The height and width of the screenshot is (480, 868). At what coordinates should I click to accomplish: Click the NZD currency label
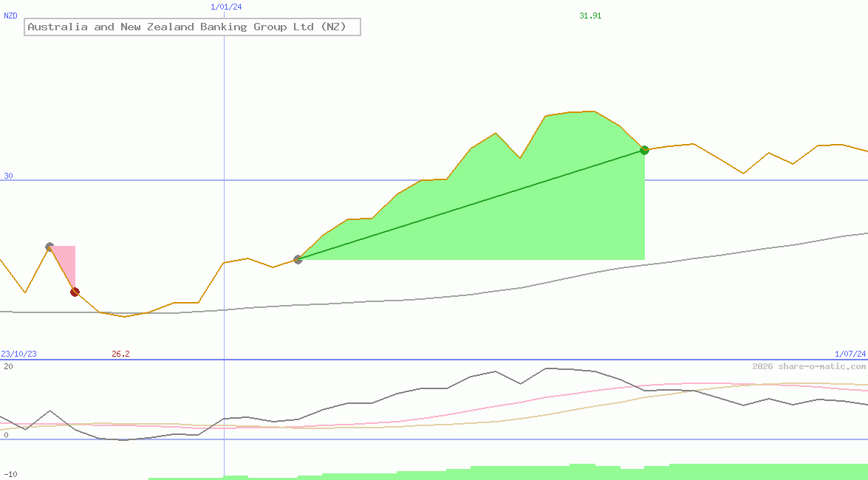point(10,16)
